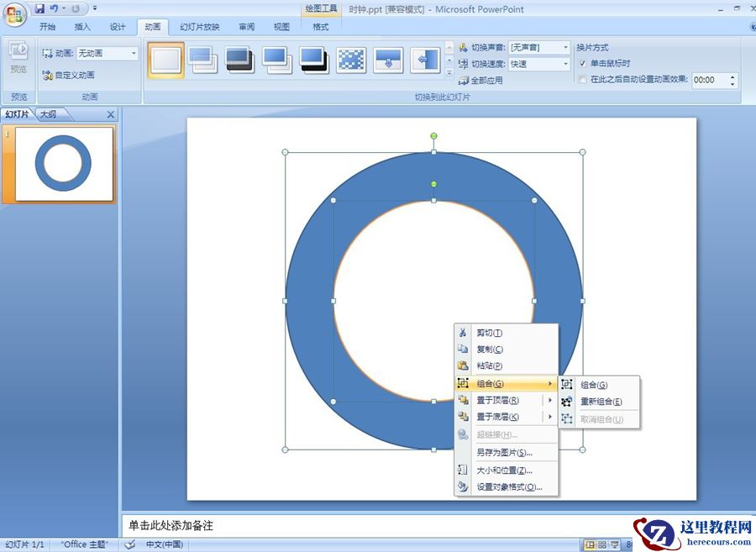The height and width of the screenshot is (552, 756).
Task: Select the dissolve checkered transition
Action: pyautogui.click(x=351, y=60)
